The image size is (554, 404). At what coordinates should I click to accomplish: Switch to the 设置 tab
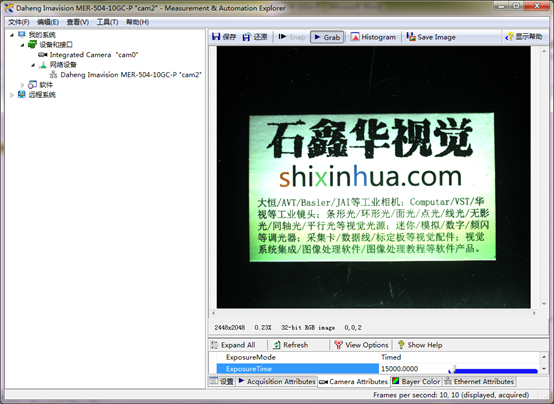[222, 381]
